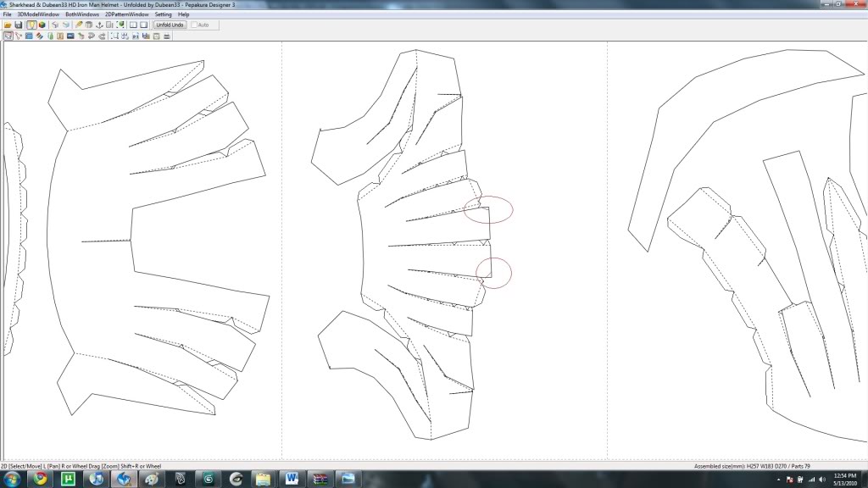
Task: Toggle the Auto checkbox
Action: (x=194, y=25)
